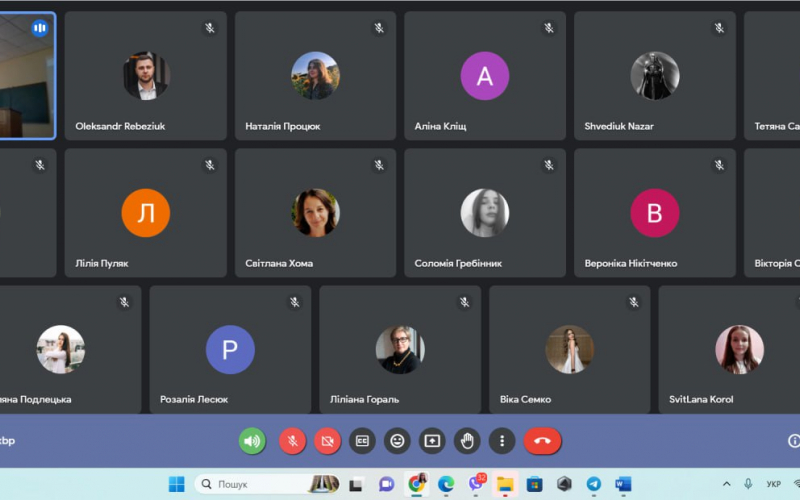Open the meeting details info icon

(793, 440)
